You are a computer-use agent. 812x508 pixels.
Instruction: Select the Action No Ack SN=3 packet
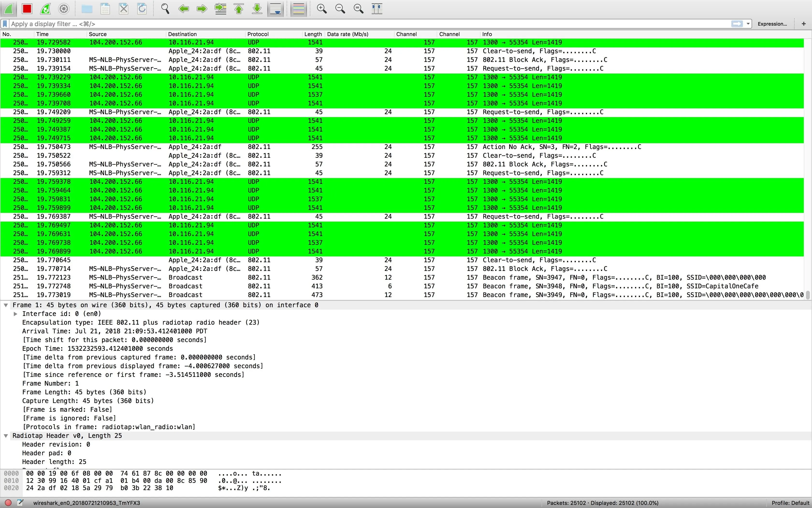[x=402, y=147]
